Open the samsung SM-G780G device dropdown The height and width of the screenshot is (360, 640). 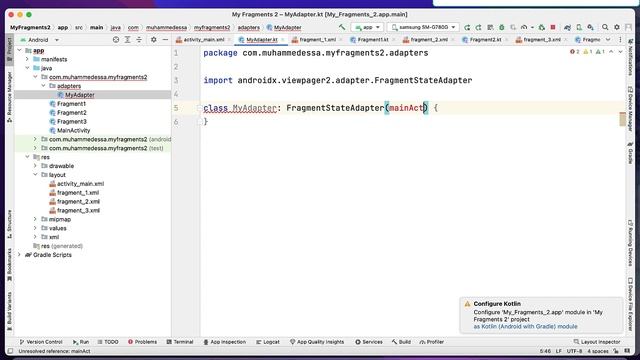[x=423, y=27]
